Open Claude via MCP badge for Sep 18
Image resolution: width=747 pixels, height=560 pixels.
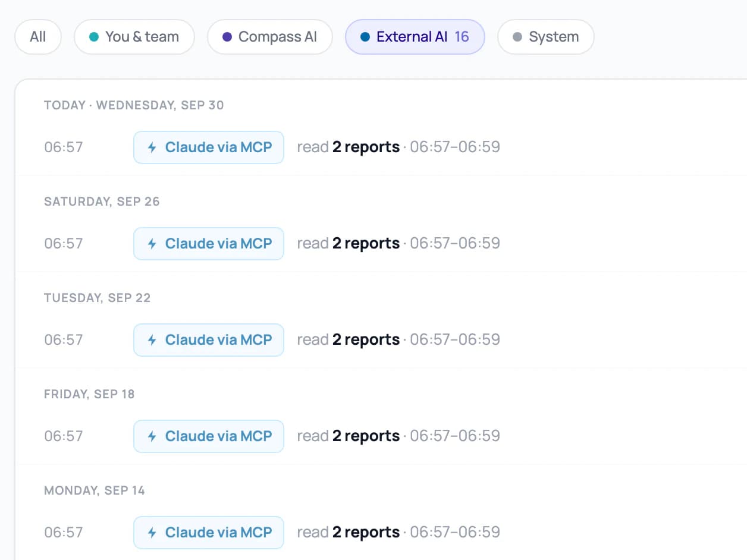[209, 436]
